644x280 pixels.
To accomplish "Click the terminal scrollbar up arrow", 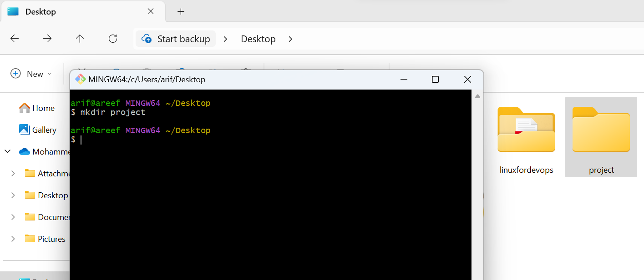I will [x=477, y=96].
